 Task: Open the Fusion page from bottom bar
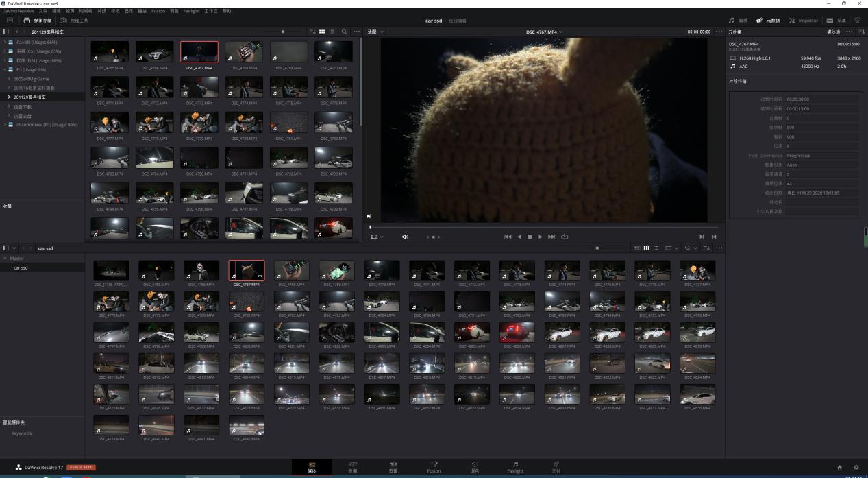[434, 467]
